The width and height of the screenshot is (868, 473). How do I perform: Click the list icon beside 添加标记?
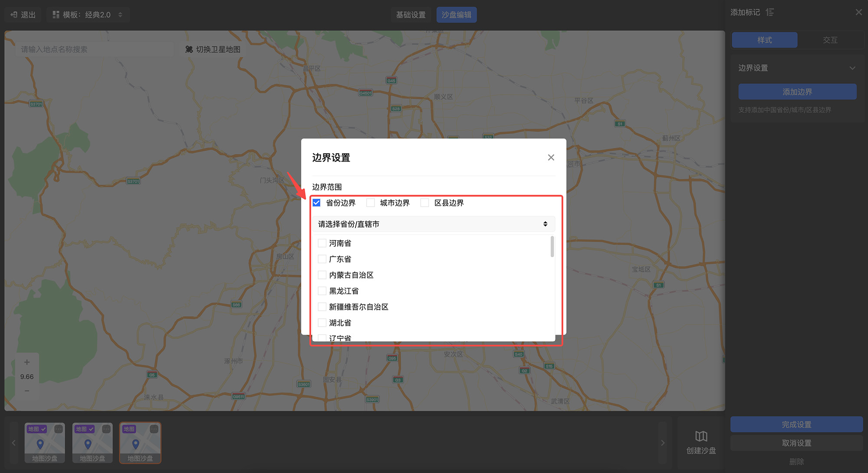point(770,12)
